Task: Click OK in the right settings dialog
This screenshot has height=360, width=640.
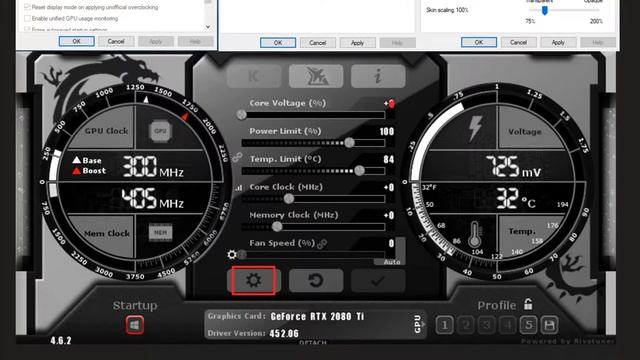Action: tap(479, 42)
